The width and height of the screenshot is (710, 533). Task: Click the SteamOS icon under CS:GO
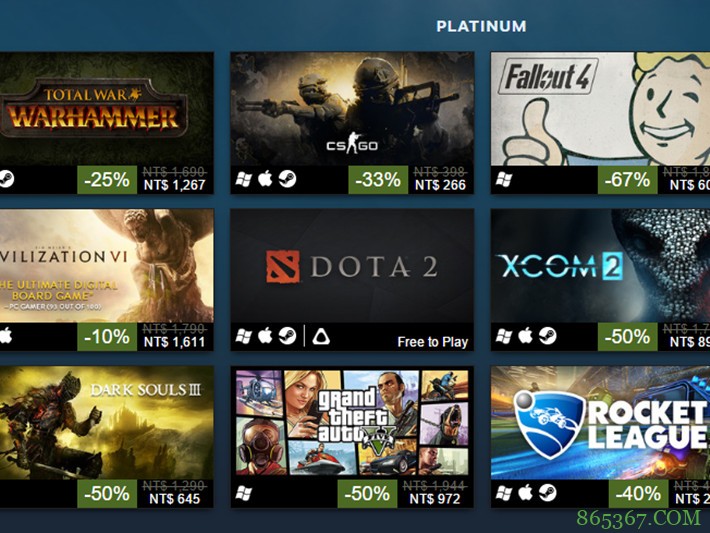(287, 180)
